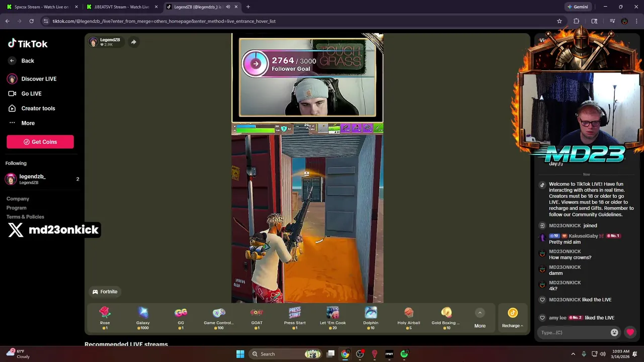Click the Follower Goal arrow icon

point(255,64)
